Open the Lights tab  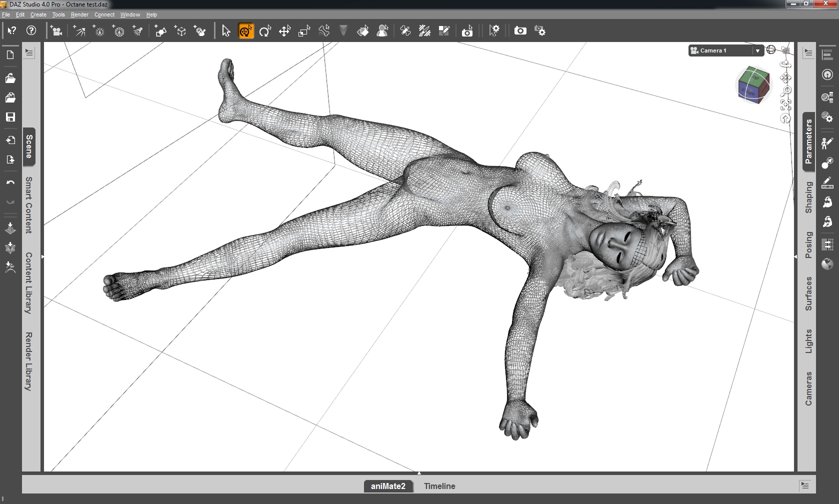tap(809, 341)
